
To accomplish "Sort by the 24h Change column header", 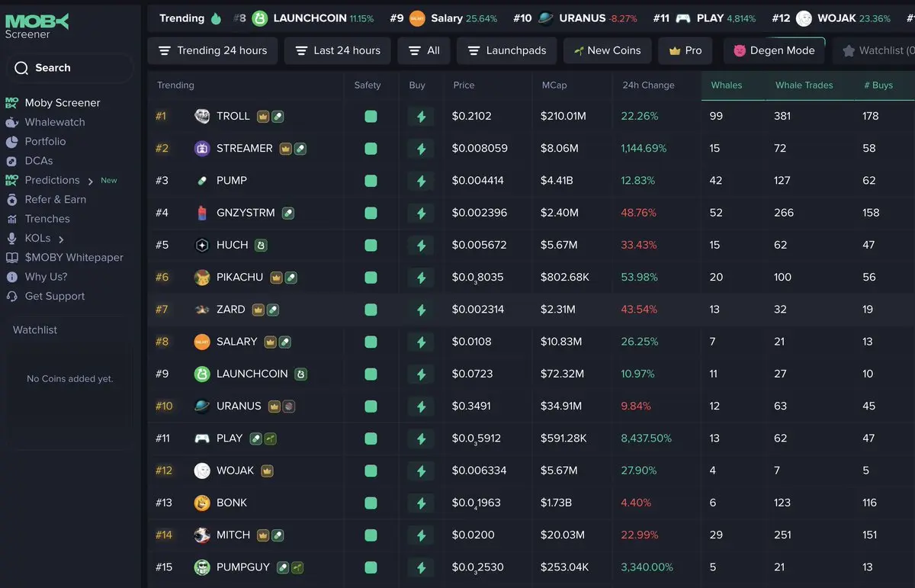I will (x=648, y=85).
